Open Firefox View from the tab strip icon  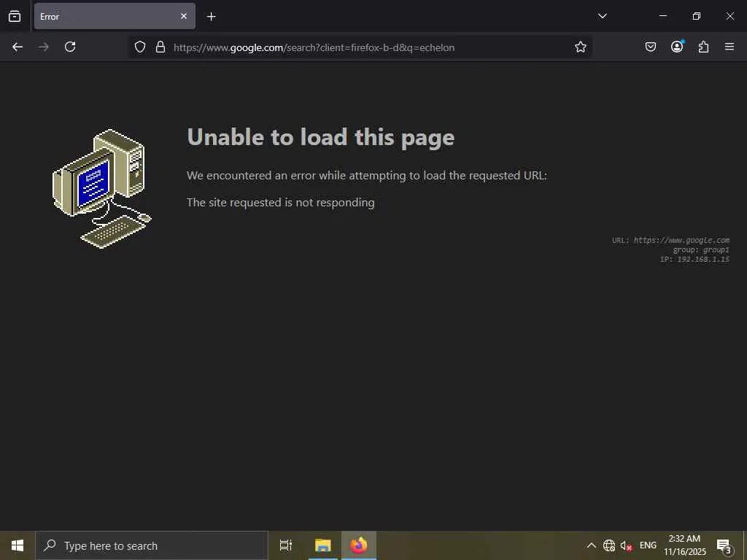[15, 16]
